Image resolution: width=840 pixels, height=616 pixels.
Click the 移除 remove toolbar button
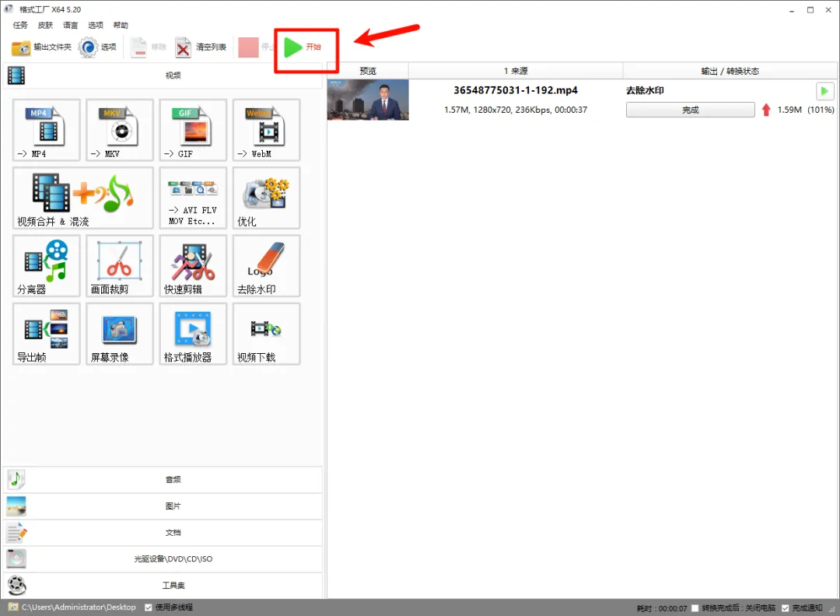pyautogui.click(x=149, y=47)
